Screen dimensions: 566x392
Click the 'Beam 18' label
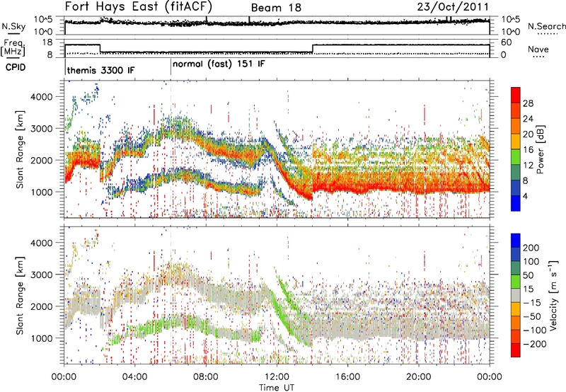click(276, 8)
